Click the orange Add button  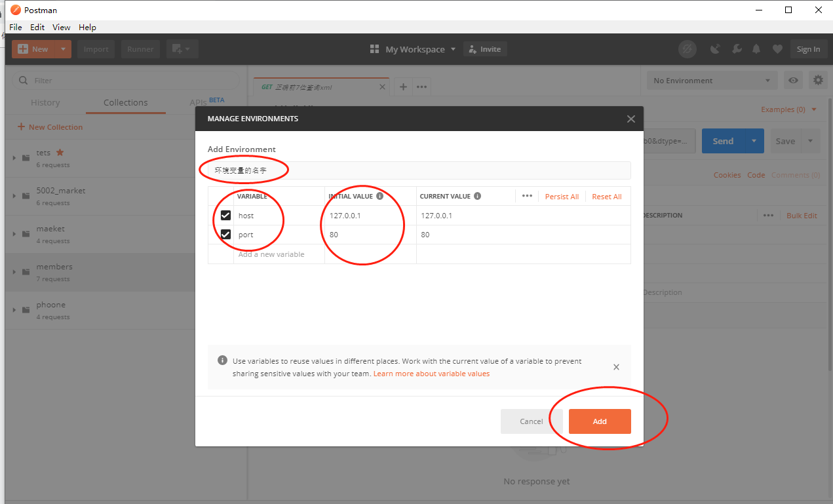(600, 421)
